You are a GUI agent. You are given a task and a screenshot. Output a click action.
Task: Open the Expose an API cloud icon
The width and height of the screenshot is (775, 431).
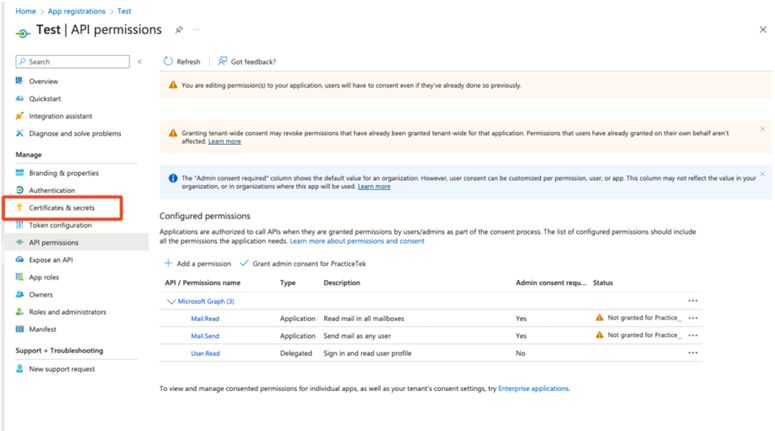coord(19,259)
